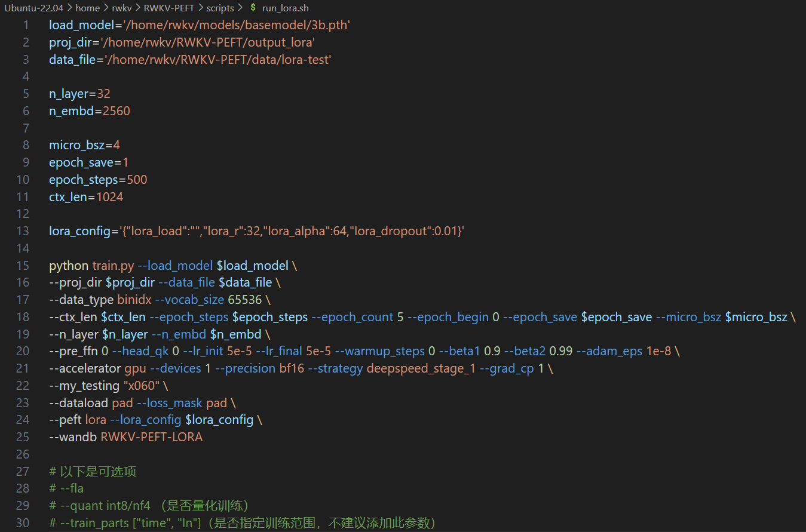Click the --grad_cp flag
This screenshot has height=532, width=806.
pyautogui.click(x=507, y=368)
